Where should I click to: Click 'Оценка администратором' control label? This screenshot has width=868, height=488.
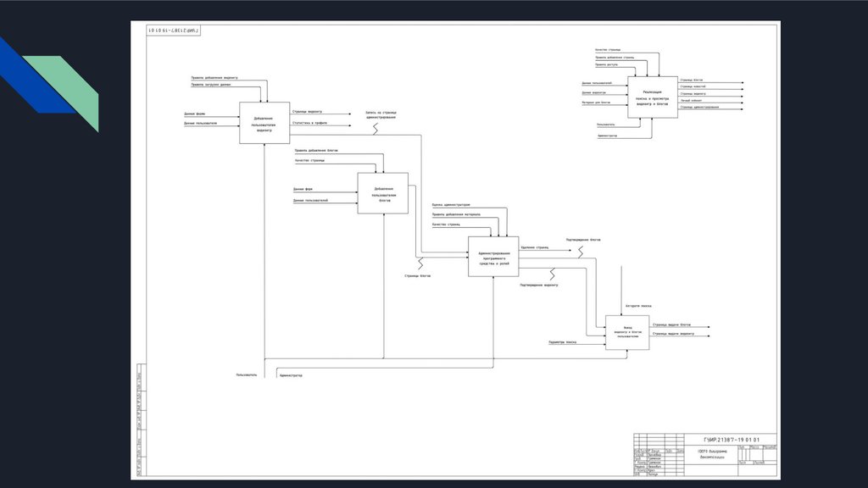(x=451, y=205)
